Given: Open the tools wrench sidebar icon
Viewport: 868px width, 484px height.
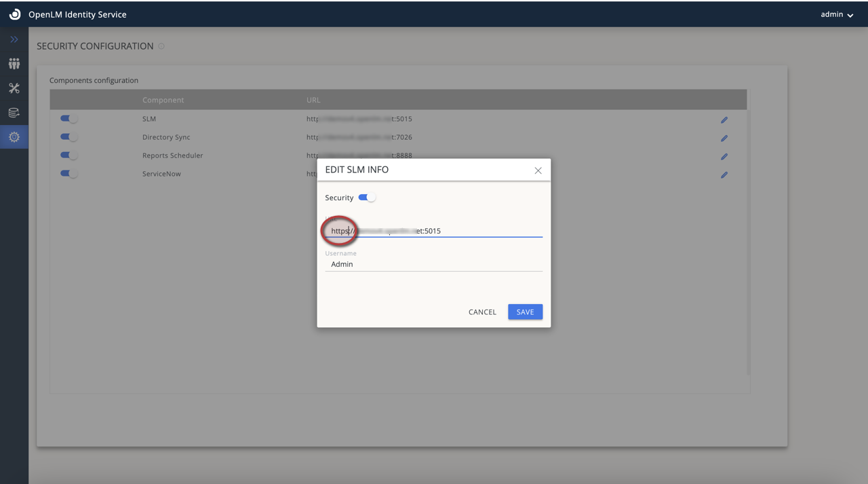Looking at the screenshot, I should (14, 88).
